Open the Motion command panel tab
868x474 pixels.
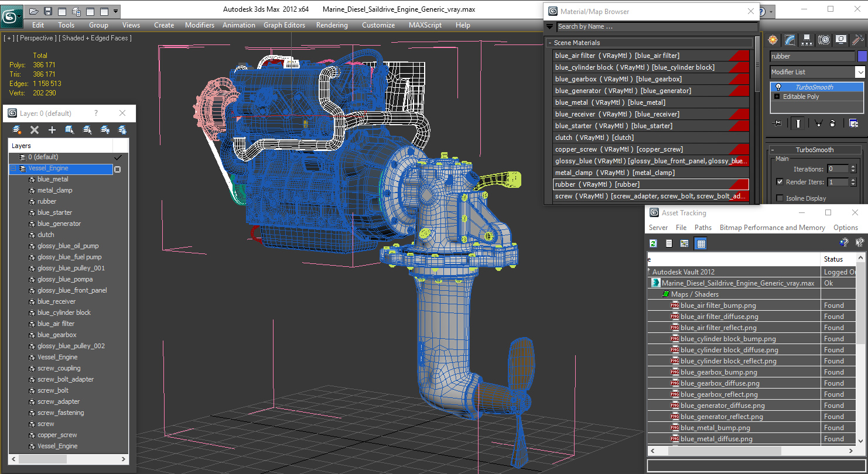tap(824, 40)
